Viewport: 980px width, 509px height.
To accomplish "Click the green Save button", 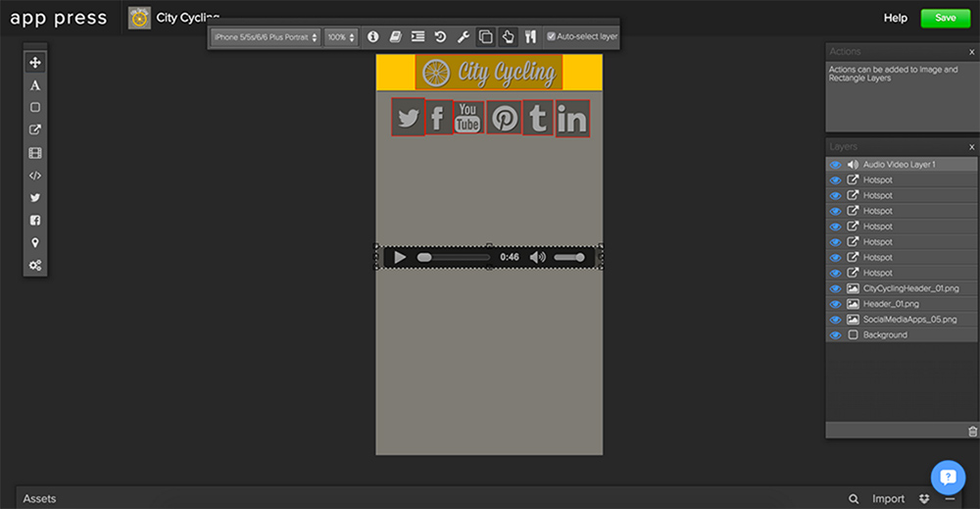I will 945,18.
